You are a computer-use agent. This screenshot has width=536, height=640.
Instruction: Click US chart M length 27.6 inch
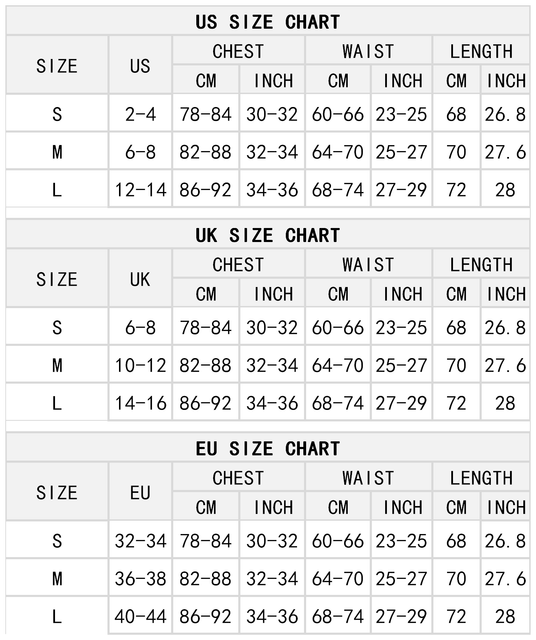tap(505, 152)
